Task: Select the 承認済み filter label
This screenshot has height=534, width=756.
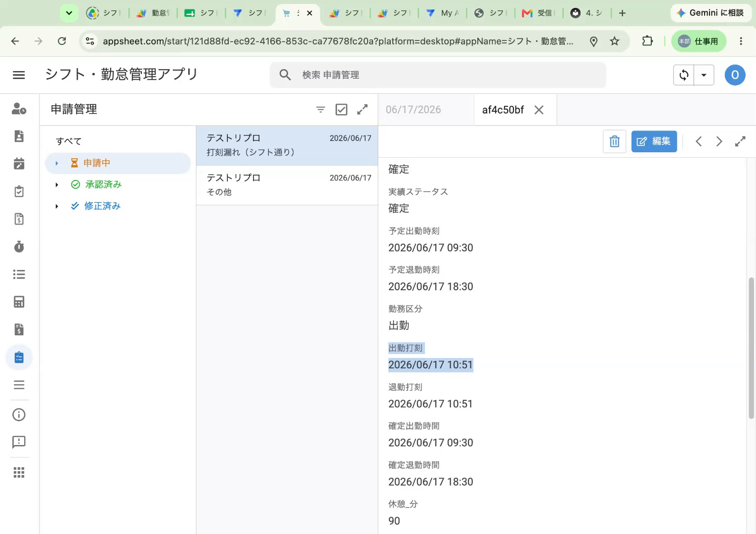Action: [103, 184]
